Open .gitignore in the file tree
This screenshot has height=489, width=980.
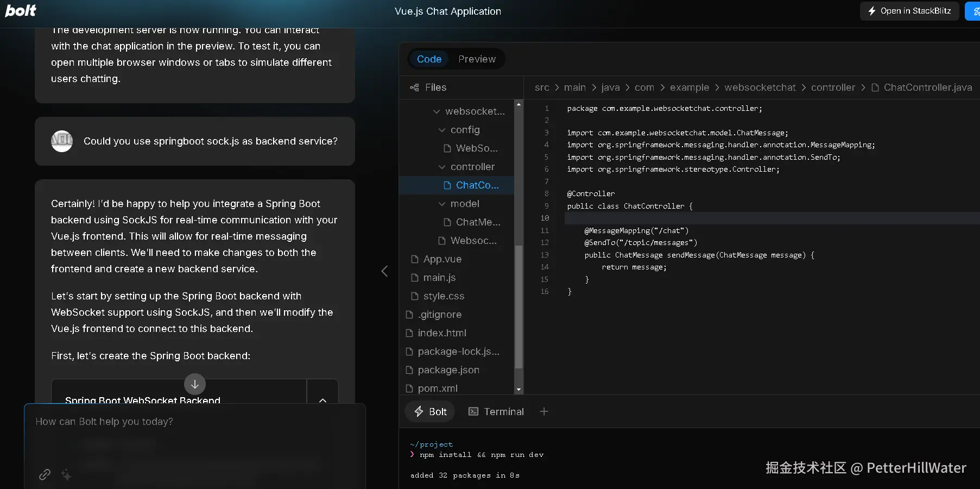433,315
